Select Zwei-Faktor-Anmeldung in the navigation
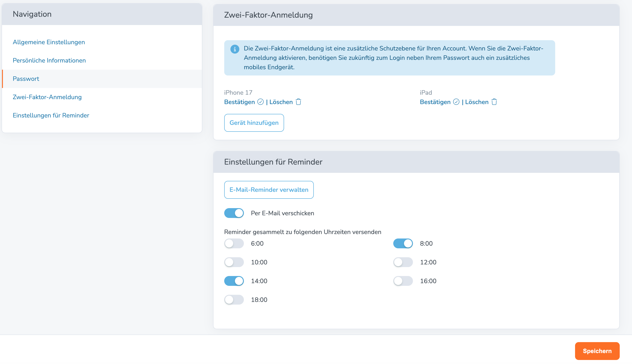The image size is (632, 364). point(47,97)
